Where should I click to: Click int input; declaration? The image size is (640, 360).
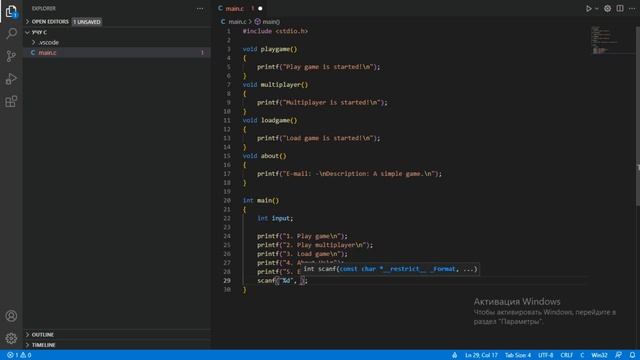coord(275,218)
